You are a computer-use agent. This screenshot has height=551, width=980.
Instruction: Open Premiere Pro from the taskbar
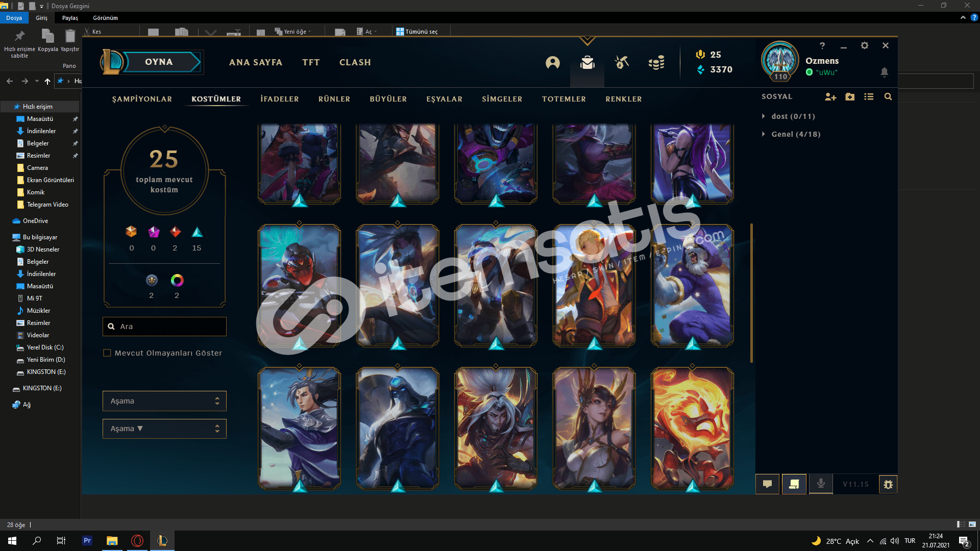click(x=87, y=541)
